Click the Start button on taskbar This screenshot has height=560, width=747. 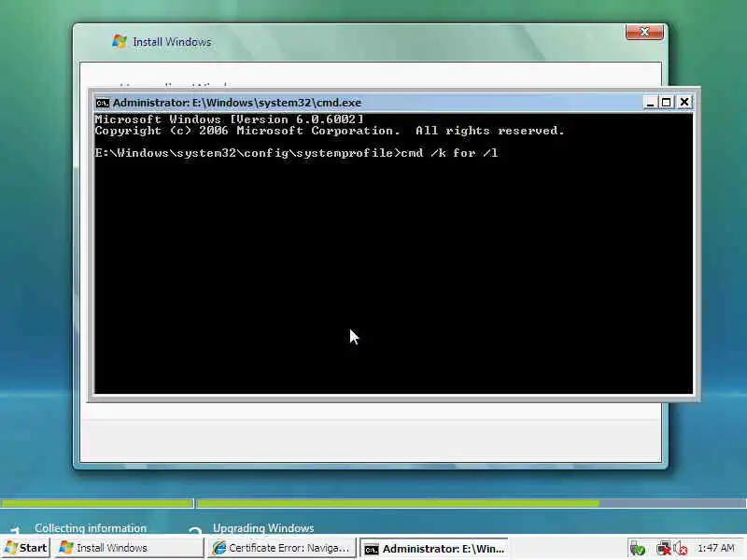point(26,548)
